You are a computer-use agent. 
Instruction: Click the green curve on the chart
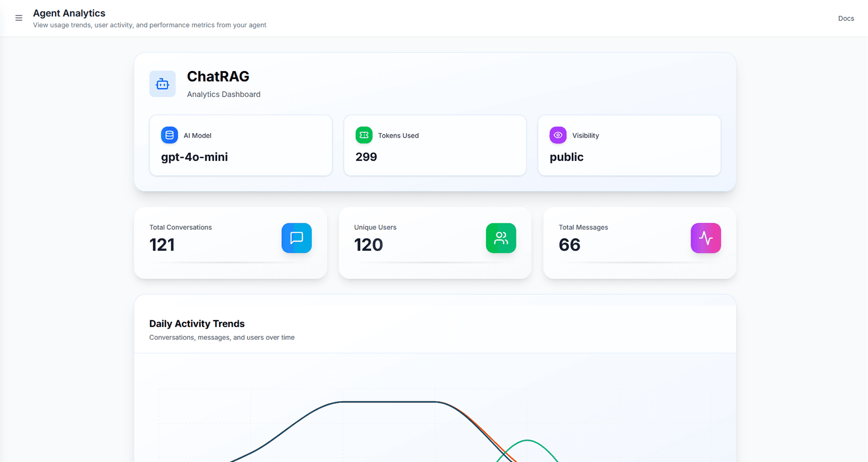(528, 440)
